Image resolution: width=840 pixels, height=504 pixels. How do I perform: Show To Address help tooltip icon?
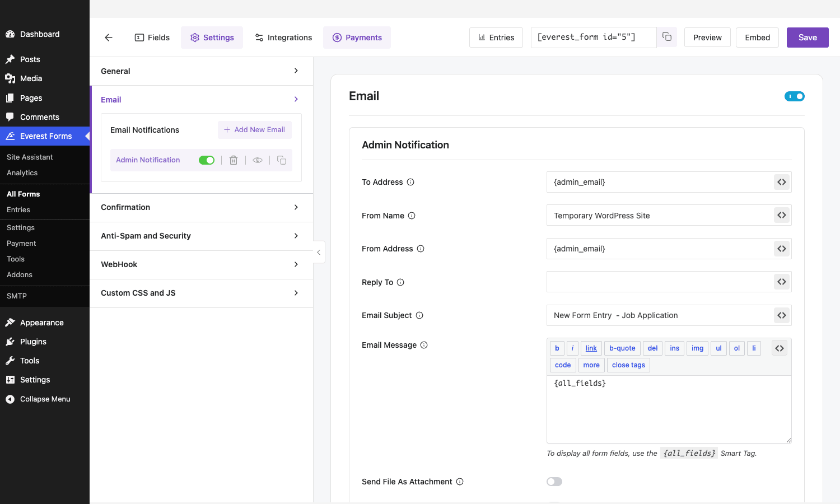tap(410, 182)
